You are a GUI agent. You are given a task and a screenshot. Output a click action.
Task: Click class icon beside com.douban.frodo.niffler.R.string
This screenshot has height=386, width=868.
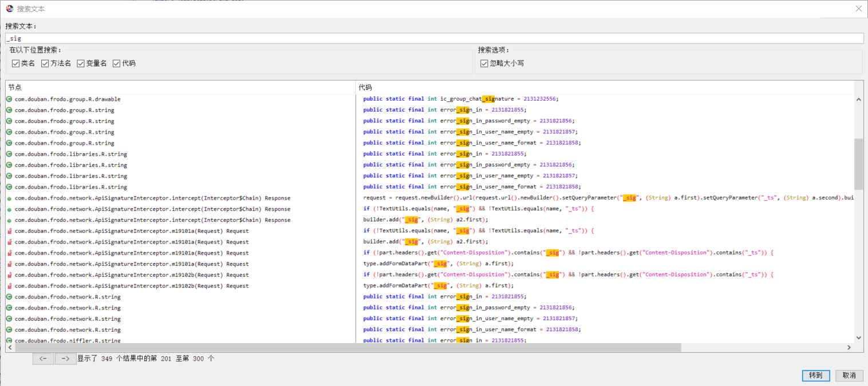click(x=9, y=340)
